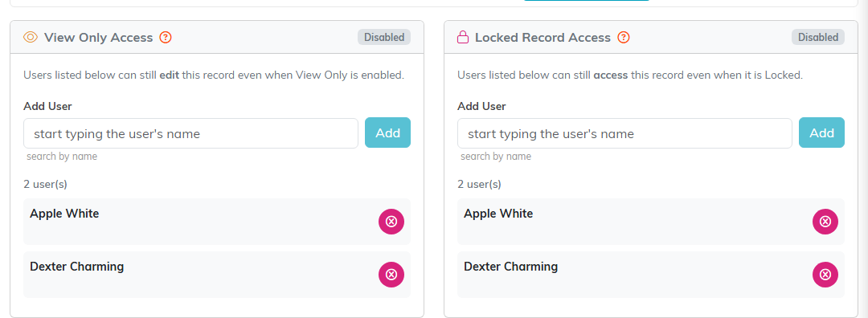Click the '2 user(s)' count under View Only Access

(x=45, y=184)
